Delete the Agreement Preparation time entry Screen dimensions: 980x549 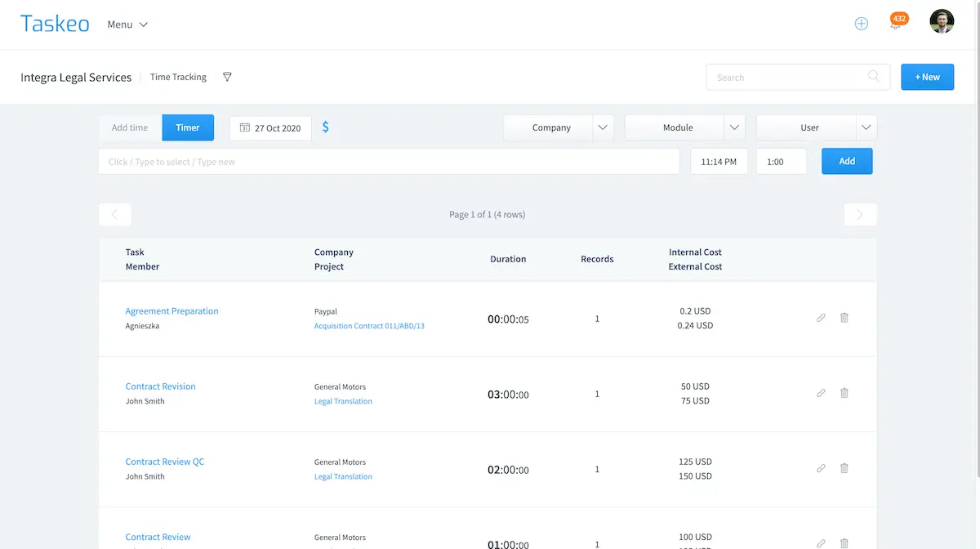click(844, 318)
